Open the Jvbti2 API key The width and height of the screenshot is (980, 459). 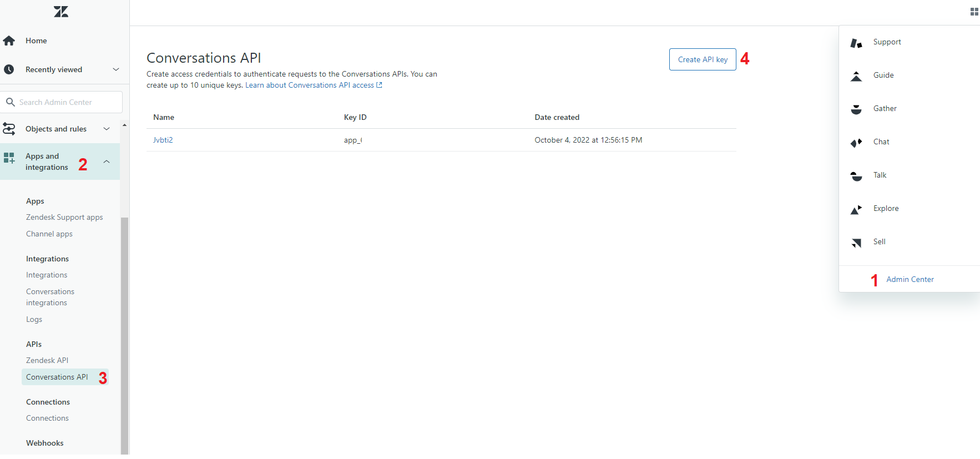pos(163,140)
